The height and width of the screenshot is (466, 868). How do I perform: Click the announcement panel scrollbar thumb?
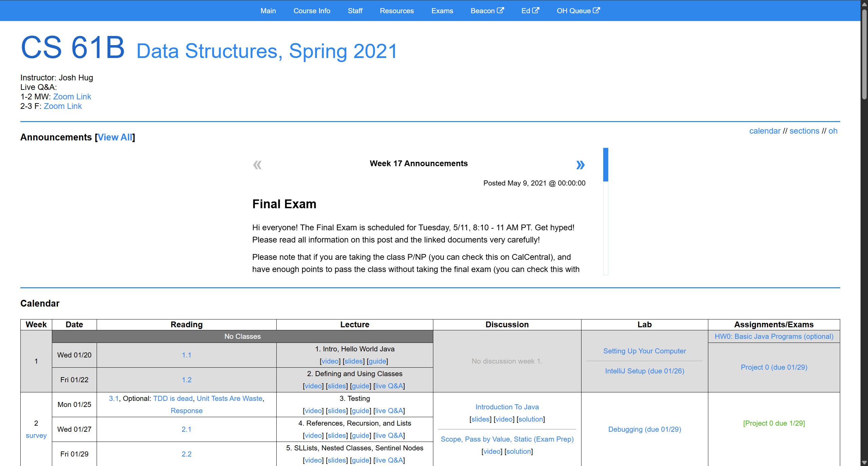[606, 164]
